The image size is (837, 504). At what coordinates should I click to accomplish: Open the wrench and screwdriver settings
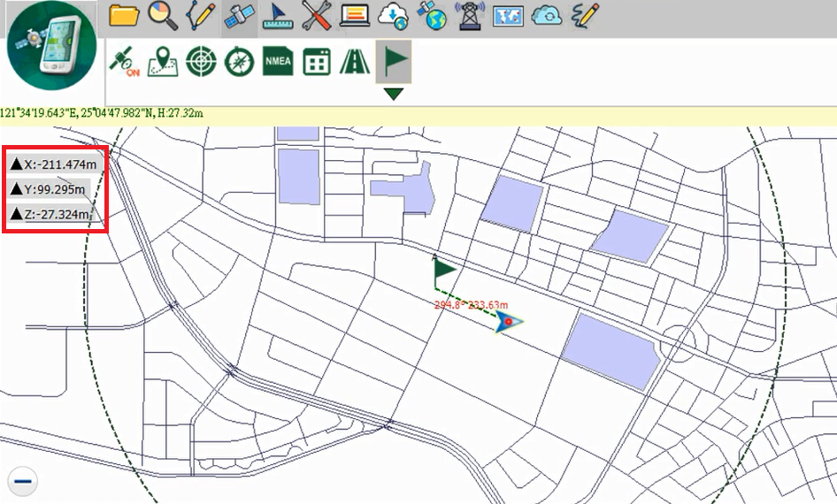click(316, 16)
